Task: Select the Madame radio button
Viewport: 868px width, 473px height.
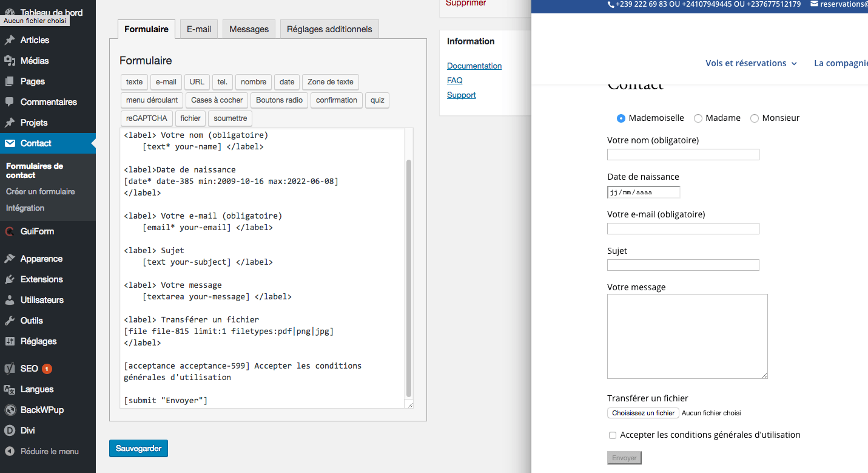Action: click(698, 118)
